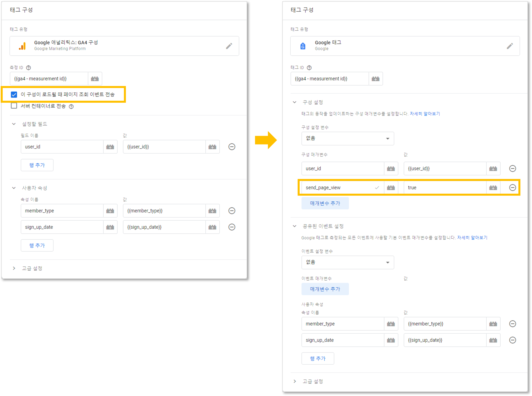The height and width of the screenshot is (396, 532).
Task: Insert variable for left sign_up_date property name
Action: click(110, 227)
